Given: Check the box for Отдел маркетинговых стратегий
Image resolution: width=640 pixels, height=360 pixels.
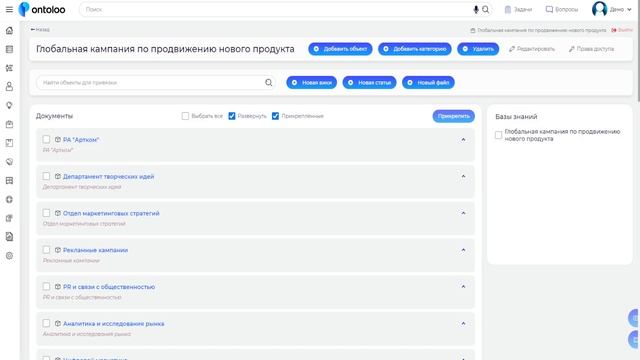Looking at the screenshot, I should pos(46,213).
